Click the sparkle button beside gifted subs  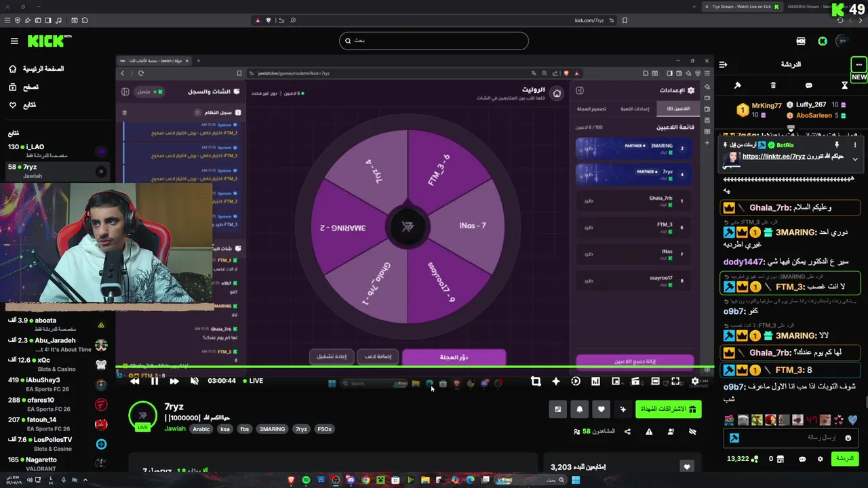(623, 409)
